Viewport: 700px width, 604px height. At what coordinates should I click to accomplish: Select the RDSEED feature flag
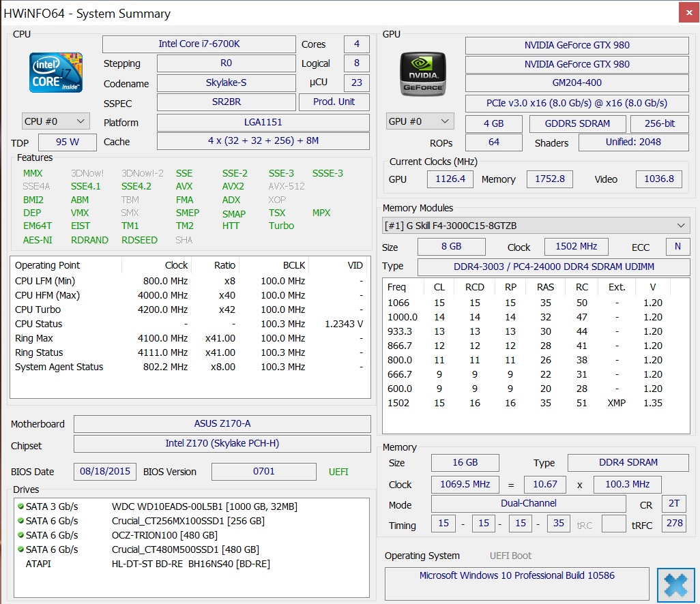pyautogui.click(x=139, y=240)
